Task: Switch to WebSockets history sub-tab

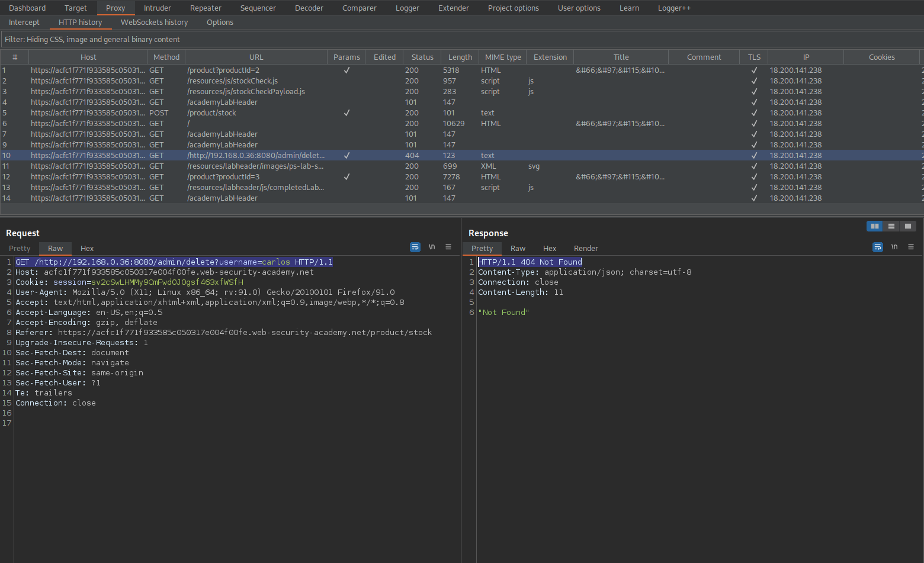Action: tap(154, 22)
